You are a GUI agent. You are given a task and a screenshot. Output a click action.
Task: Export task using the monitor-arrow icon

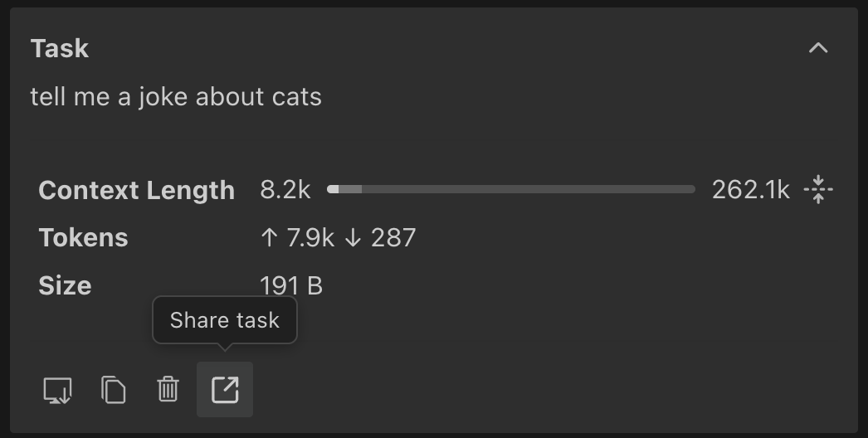tap(57, 389)
